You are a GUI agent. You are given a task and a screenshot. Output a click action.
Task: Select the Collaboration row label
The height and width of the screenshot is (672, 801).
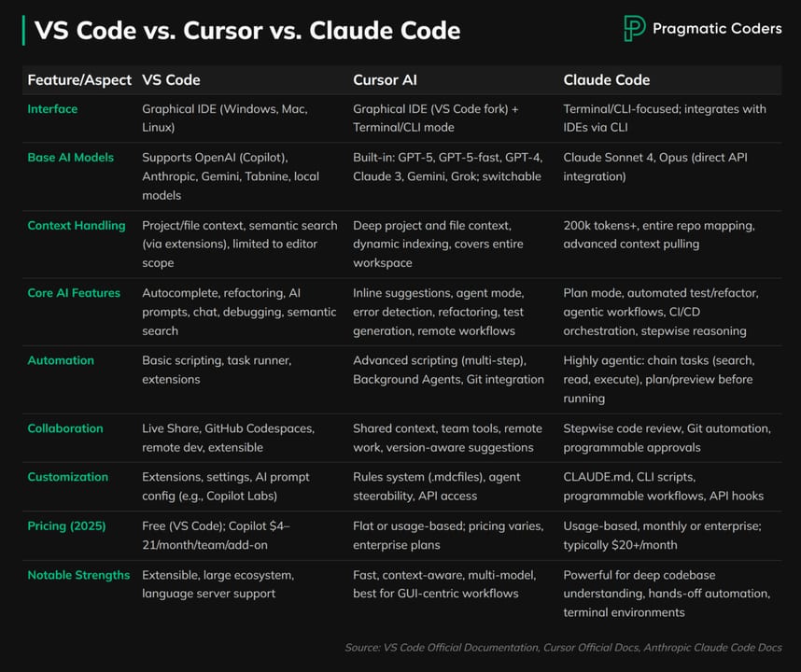[x=65, y=428]
